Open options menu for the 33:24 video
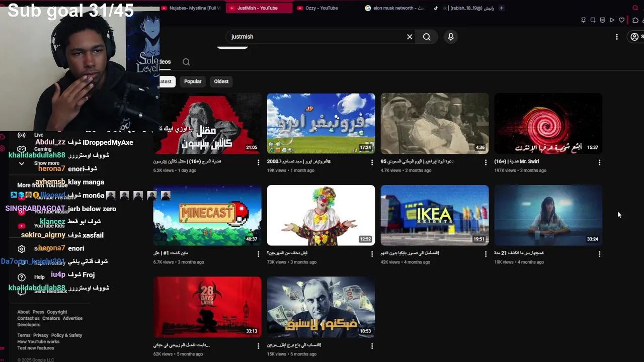 point(599,254)
